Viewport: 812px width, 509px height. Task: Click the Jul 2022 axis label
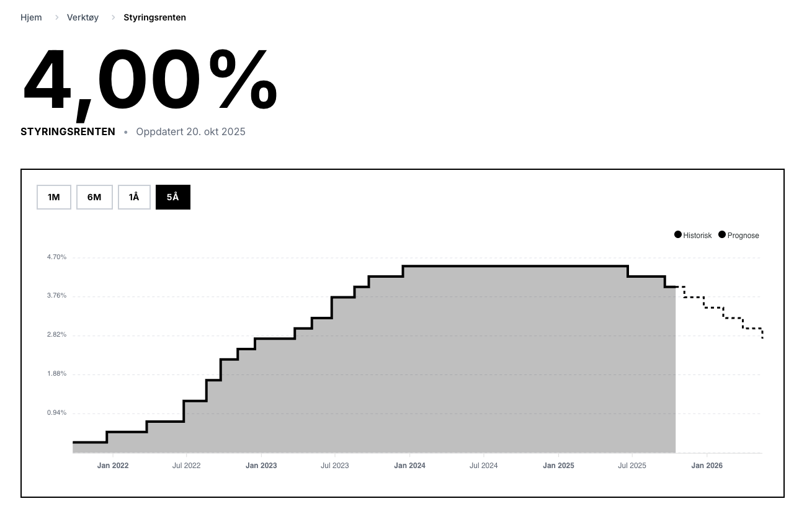(186, 466)
